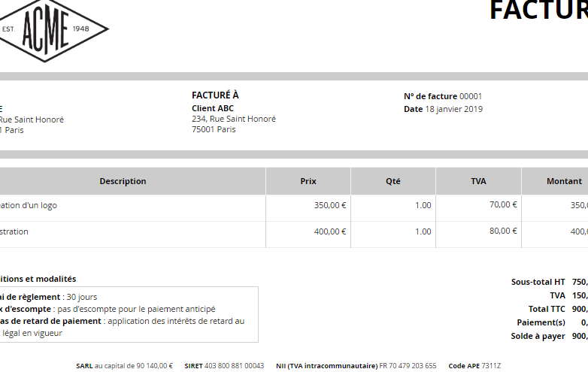Select the payment term '30 jours'
The height and width of the screenshot is (372, 588).
[x=82, y=297]
